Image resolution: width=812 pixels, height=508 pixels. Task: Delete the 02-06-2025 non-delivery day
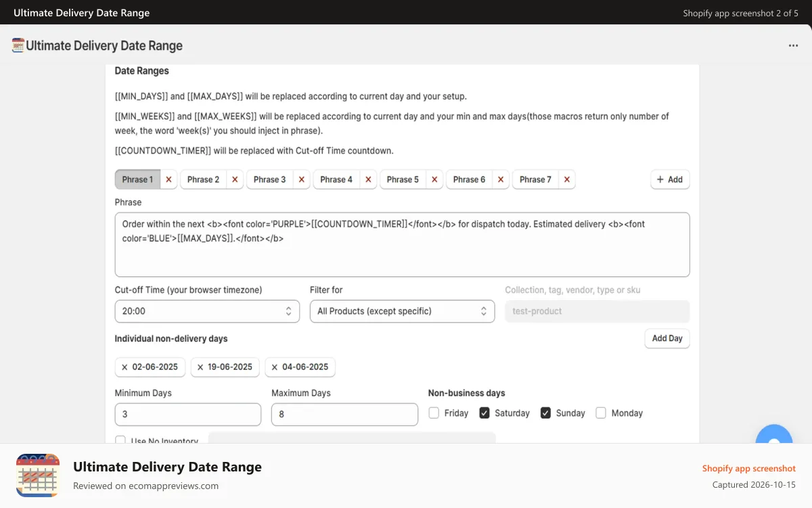[125, 367]
